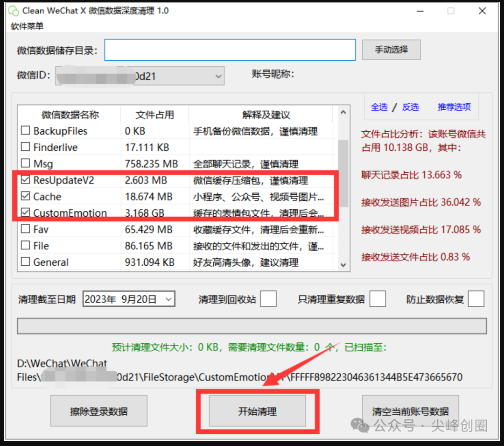Click the 擦除登录数据 button
This screenshot has height=446, width=504.
98,411
